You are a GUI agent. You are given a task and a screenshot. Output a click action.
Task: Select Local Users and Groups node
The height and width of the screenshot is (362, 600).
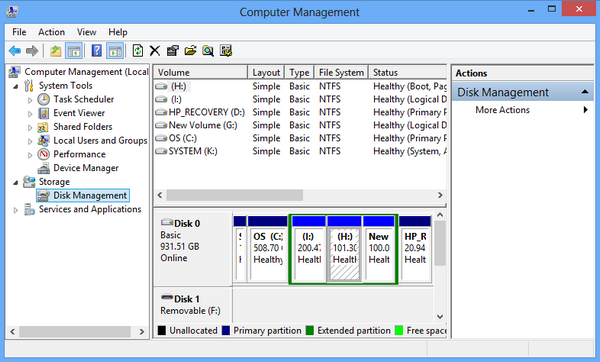point(100,140)
